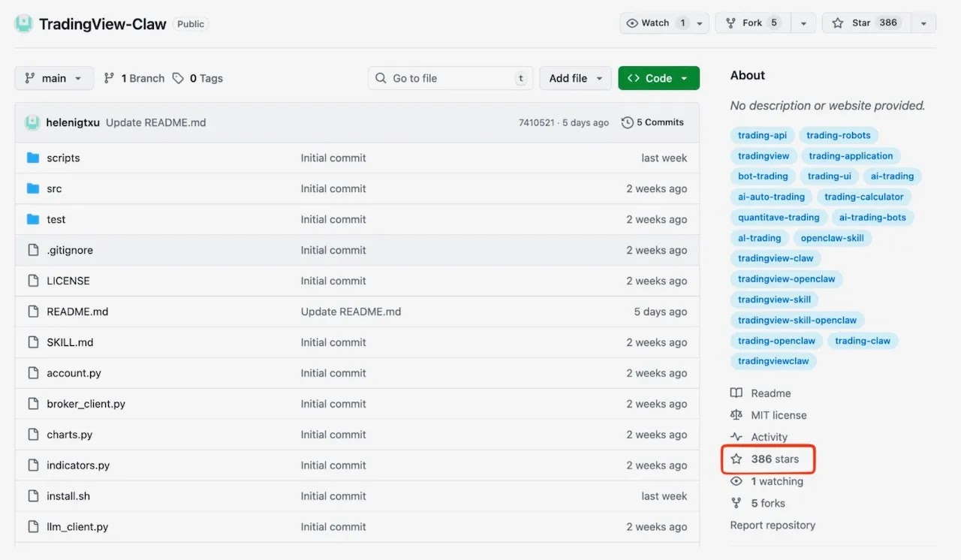This screenshot has height=560, width=961.
Task: Click the SKILL.md file icon
Action: tap(33, 342)
